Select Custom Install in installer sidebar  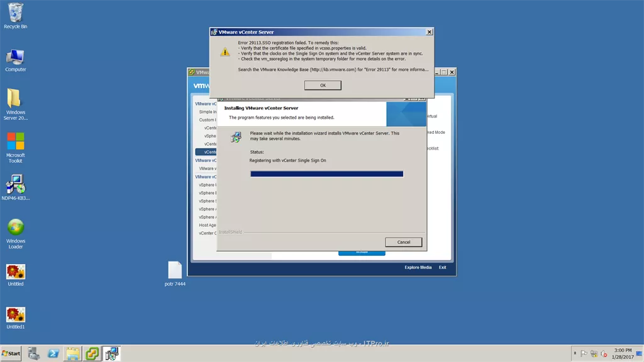pyautogui.click(x=208, y=120)
